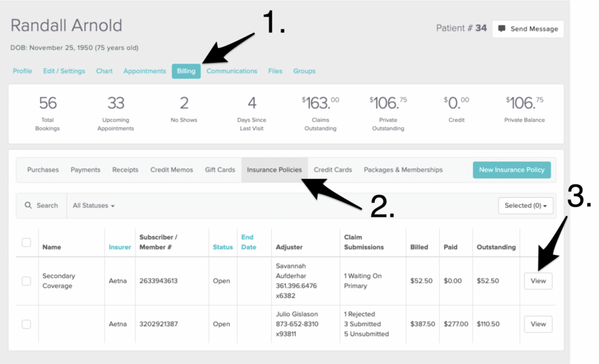The image size is (599, 364).
Task: Open the Packages & Memberships sub-tab
Action: (403, 170)
